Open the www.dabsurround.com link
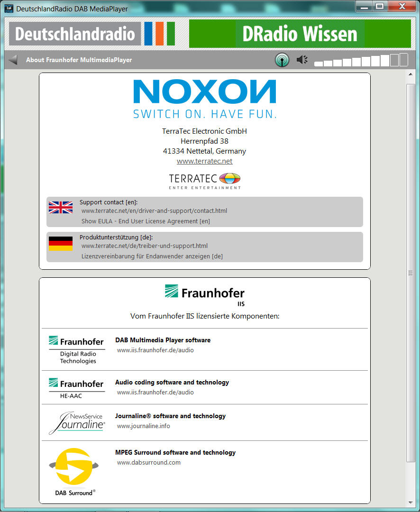 click(x=148, y=462)
